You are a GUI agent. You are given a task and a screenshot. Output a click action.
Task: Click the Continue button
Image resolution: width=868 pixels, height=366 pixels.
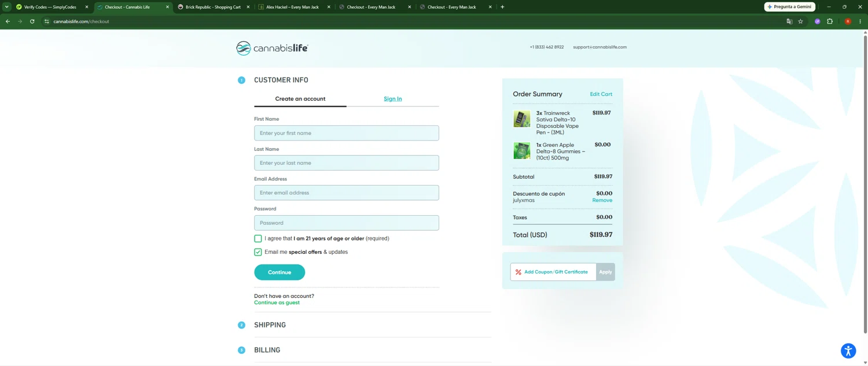pyautogui.click(x=279, y=272)
